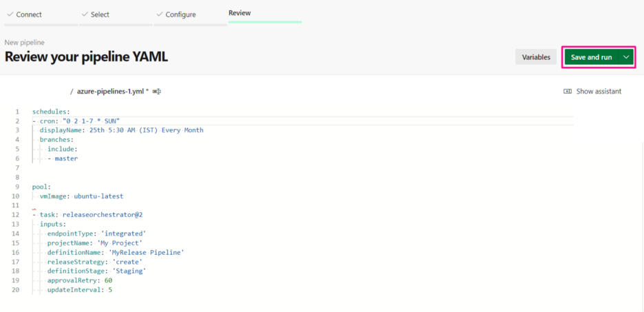The image size is (644, 312).
Task: Click line number 20 in the gutter
Action: coord(17,290)
